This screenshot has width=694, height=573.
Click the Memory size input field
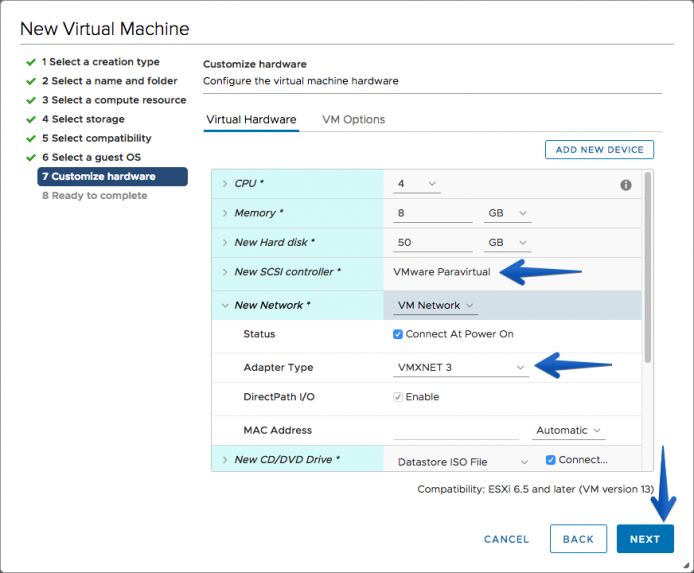coord(432,213)
